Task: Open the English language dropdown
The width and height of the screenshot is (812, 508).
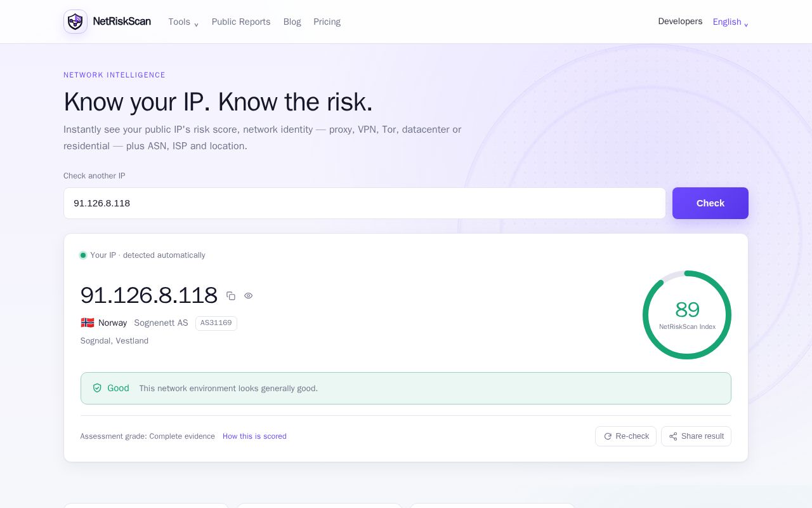Action: tap(730, 22)
